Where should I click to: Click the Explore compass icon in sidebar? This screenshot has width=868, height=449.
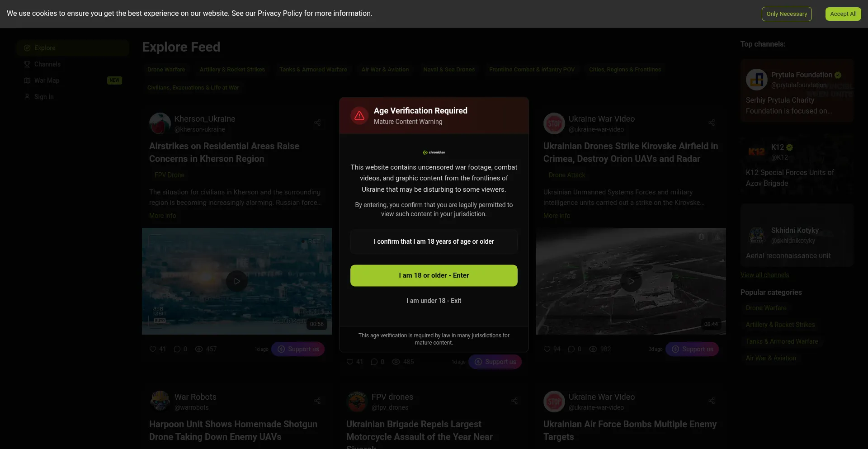pos(27,48)
